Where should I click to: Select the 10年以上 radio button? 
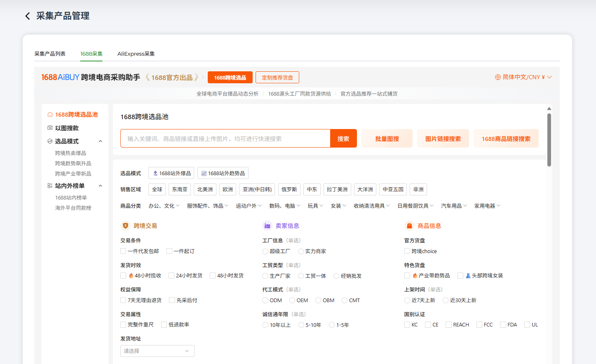(265, 325)
